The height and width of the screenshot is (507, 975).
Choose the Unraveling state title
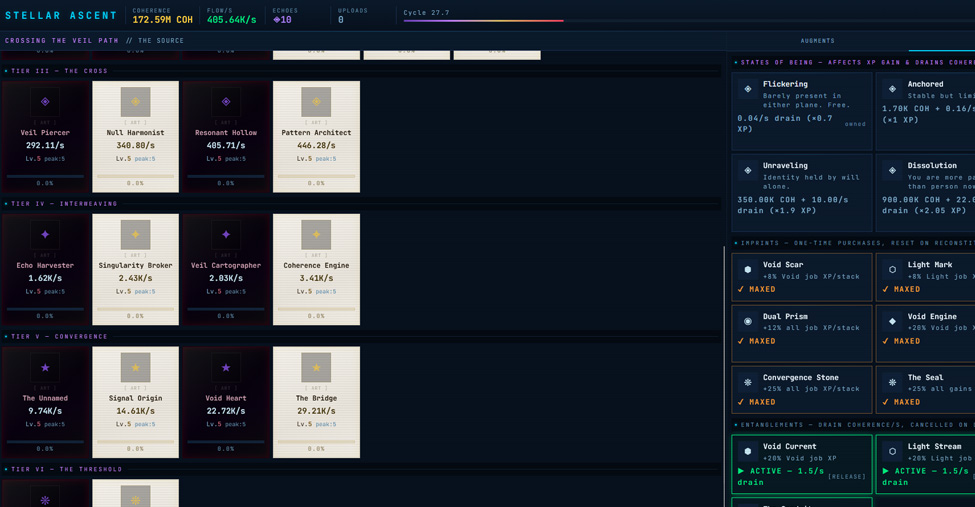point(785,165)
